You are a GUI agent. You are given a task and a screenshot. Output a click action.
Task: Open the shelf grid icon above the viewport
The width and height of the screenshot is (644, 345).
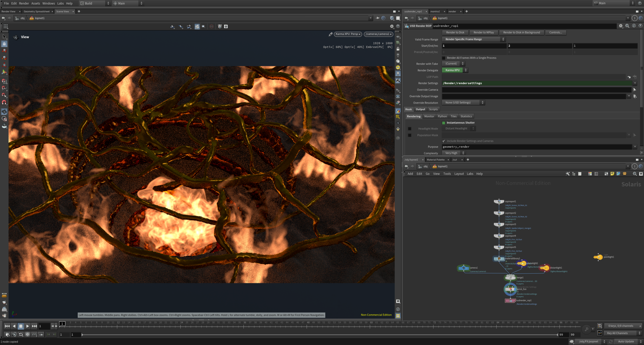coord(6,26)
